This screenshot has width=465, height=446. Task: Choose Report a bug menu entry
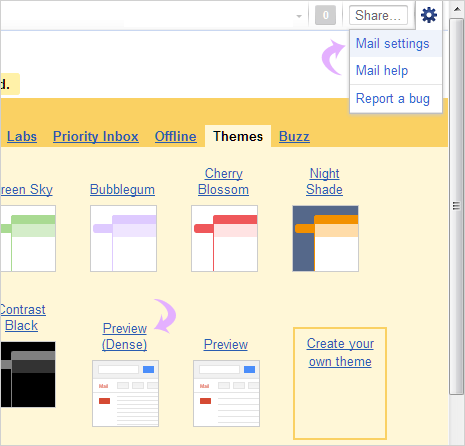tap(396, 99)
